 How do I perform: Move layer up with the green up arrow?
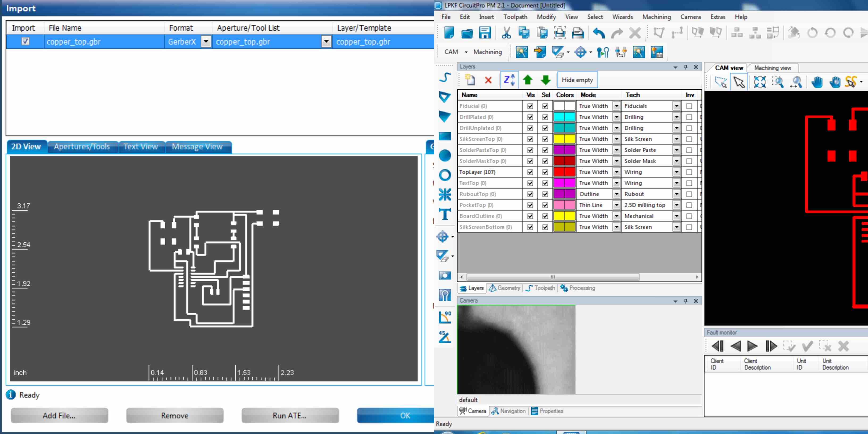pos(528,80)
